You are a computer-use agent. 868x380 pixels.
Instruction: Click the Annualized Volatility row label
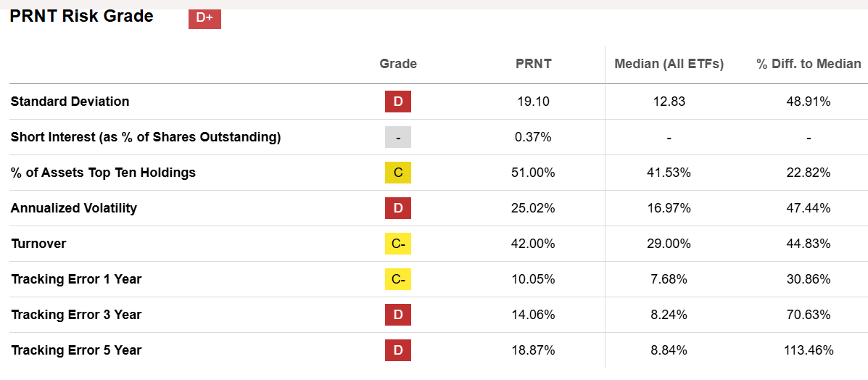tap(73, 208)
